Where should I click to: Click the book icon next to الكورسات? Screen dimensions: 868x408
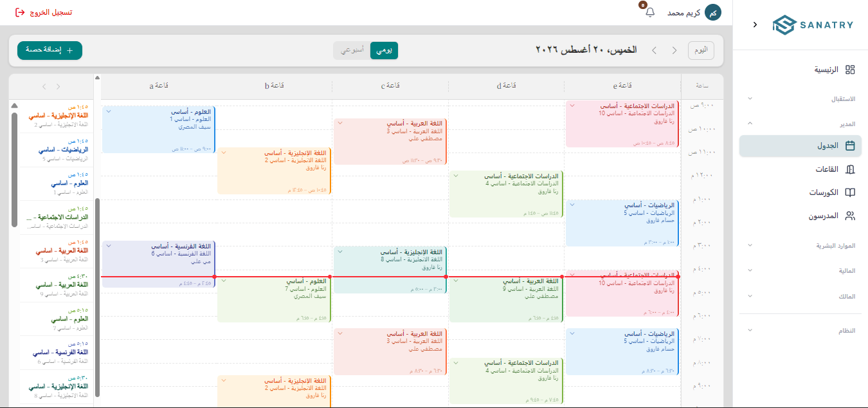click(x=850, y=192)
